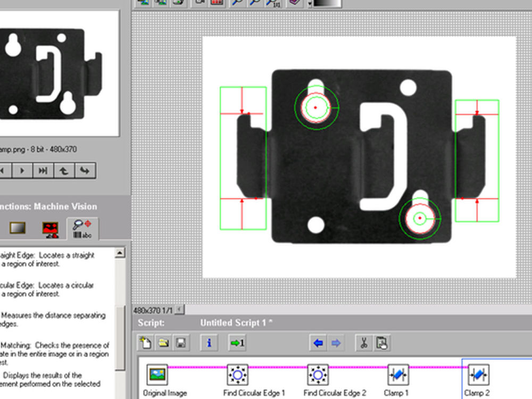532x399 pixels.
Task: Go to the next image with the right arrow
Action: (22, 171)
